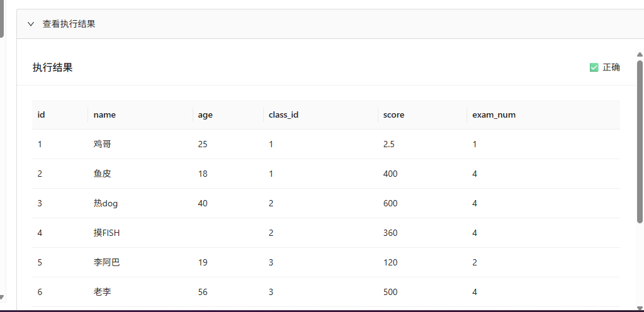Click the 摸FISH row empty age cell
644x312 pixels.
click(228, 233)
